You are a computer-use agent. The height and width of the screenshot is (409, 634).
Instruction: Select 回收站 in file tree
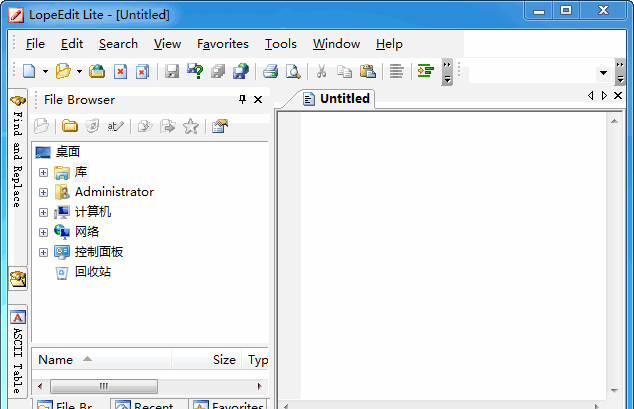click(93, 272)
